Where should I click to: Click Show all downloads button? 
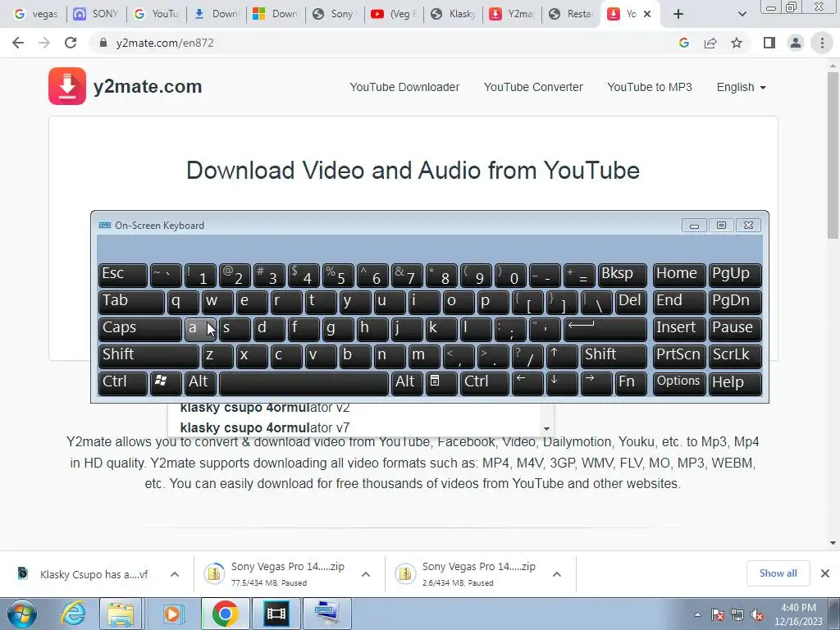(778, 573)
